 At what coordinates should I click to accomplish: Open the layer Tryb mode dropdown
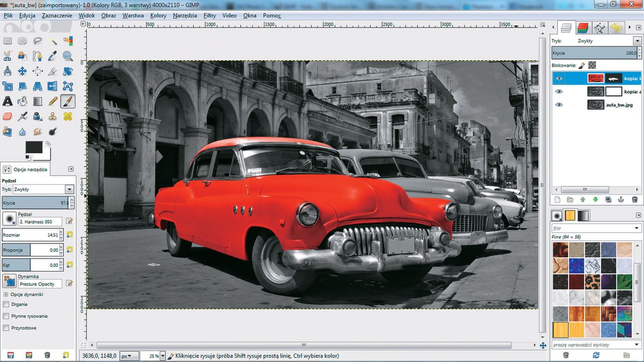(x=637, y=41)
